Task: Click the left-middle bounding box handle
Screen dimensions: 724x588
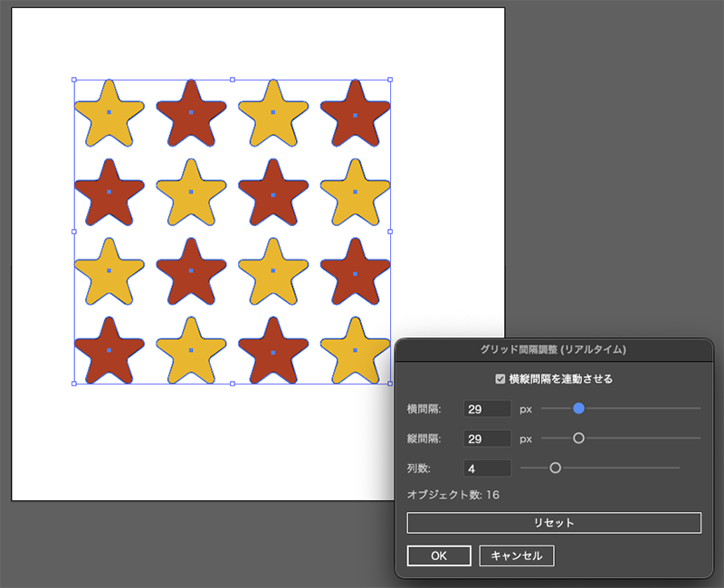Action: [74, 232]
